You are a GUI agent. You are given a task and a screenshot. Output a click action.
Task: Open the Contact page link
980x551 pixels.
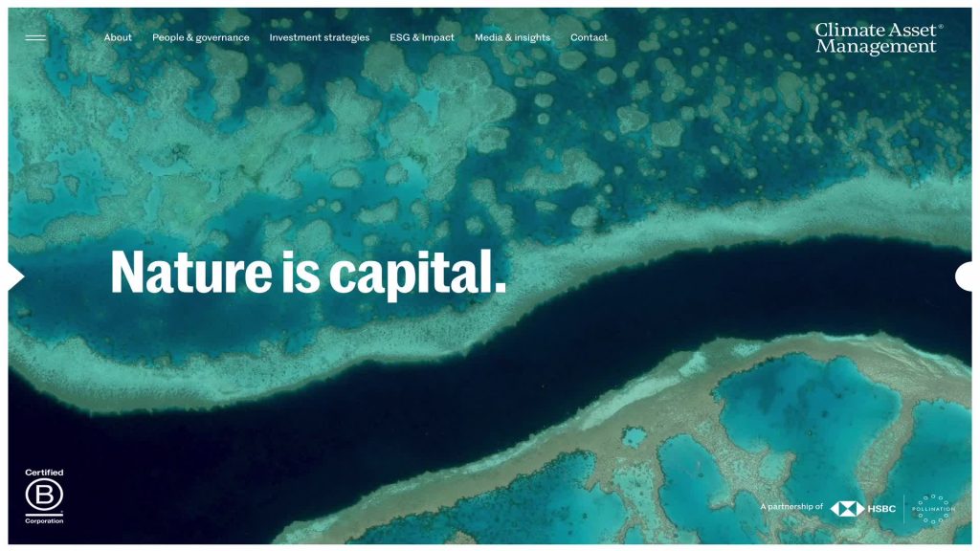pyautogui.click(x=589, y=37)
